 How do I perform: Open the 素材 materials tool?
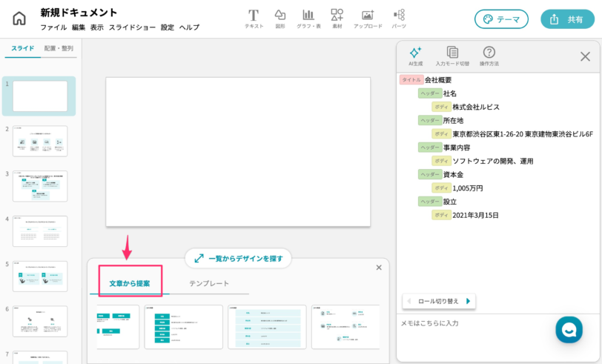[x=337, y=19]
